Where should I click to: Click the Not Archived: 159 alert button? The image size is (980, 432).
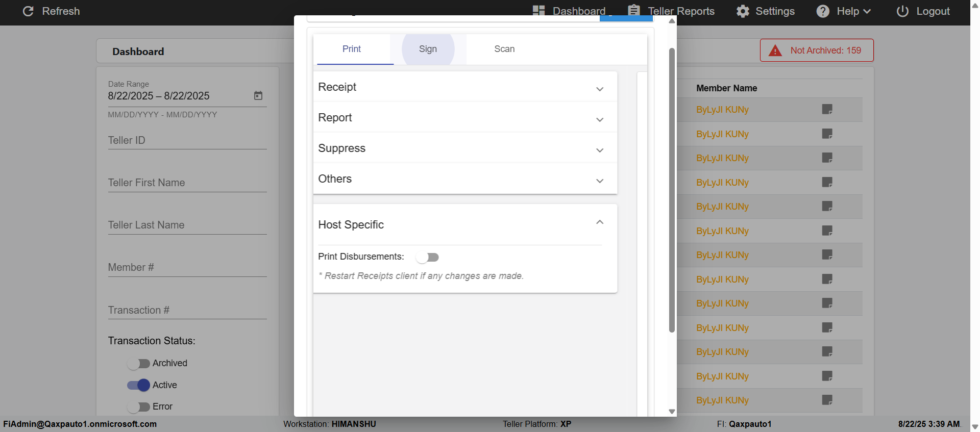point(817,50)
